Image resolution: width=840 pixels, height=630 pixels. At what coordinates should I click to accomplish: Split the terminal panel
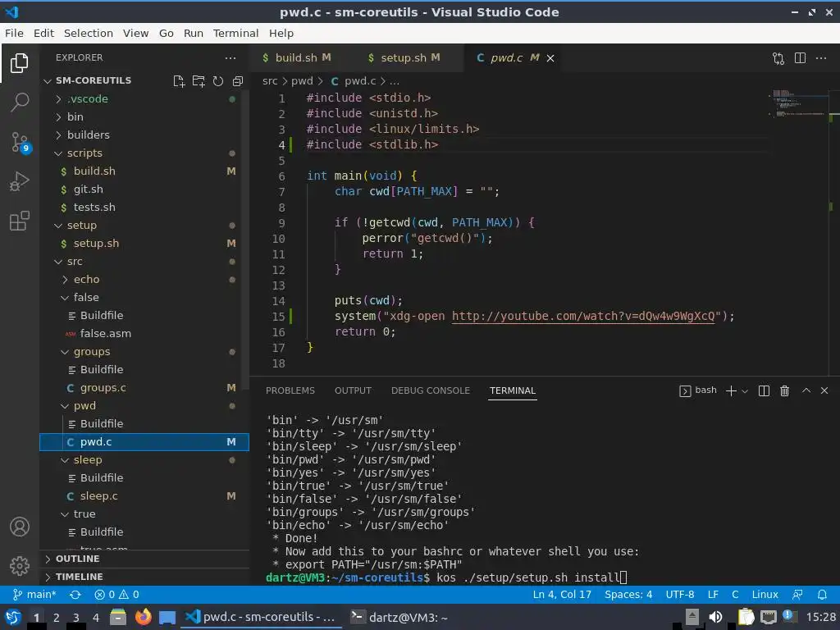[764, 390]
